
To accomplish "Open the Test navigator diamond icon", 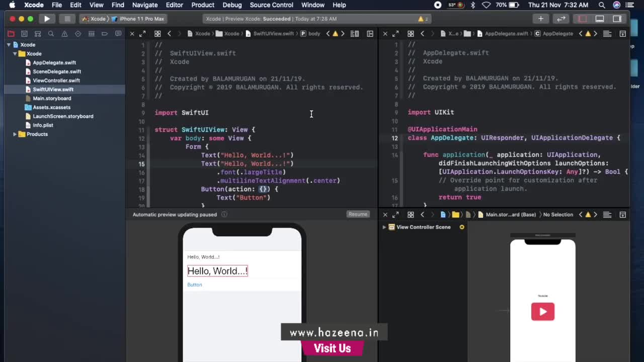I will 78,34.
